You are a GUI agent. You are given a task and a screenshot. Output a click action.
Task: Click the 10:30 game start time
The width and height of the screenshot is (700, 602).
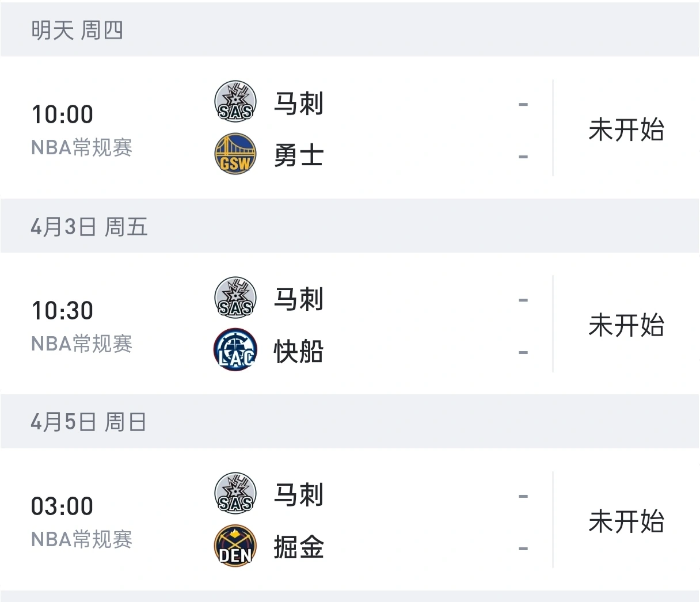click(x=62, y=310)
